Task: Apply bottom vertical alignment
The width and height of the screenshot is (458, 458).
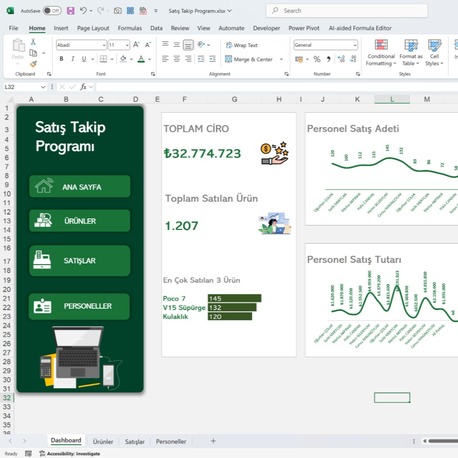Action: click(x=188, y=44)
